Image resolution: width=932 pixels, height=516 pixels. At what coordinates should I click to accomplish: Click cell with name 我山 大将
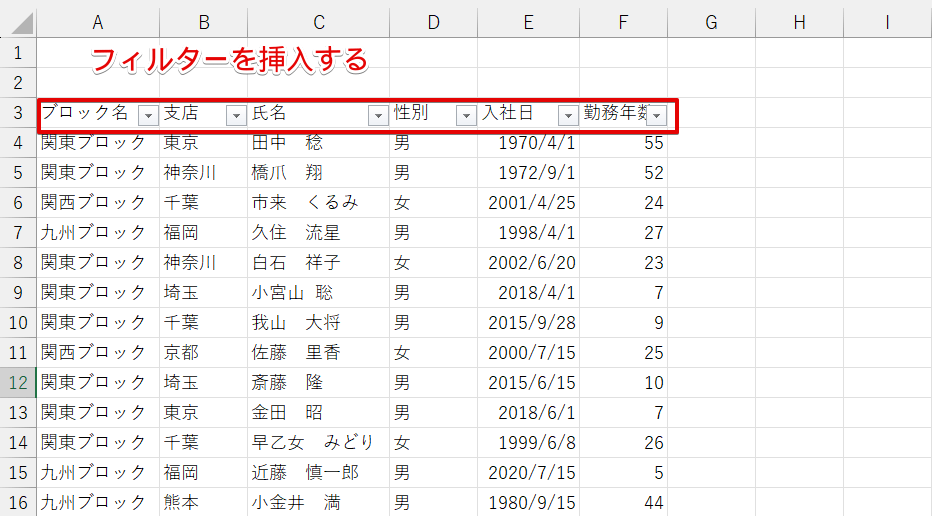[x=319, y=323]
